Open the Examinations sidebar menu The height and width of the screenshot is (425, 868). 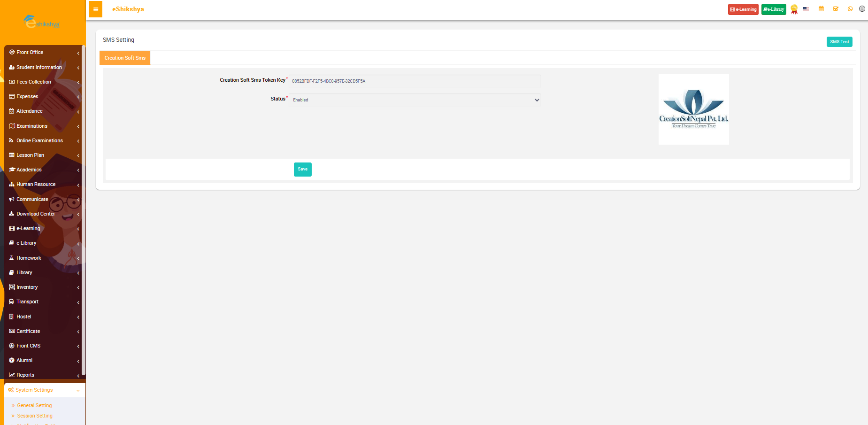pyautogui.click(x=32, y=126)
